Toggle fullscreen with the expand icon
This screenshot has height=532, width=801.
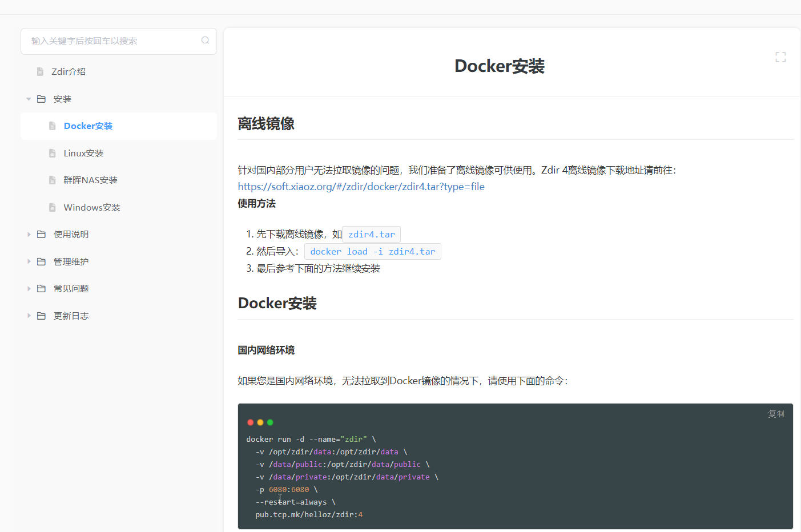point(780,57)
